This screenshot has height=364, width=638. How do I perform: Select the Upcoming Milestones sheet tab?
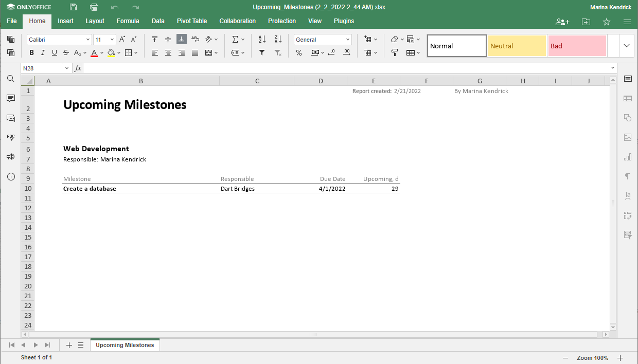click(125, 345)
